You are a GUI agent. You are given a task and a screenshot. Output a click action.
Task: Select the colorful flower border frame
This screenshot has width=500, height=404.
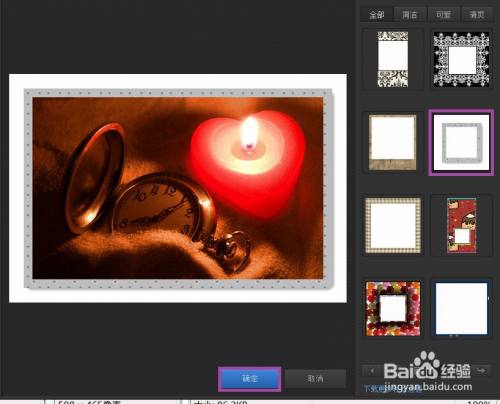(393, 308)
